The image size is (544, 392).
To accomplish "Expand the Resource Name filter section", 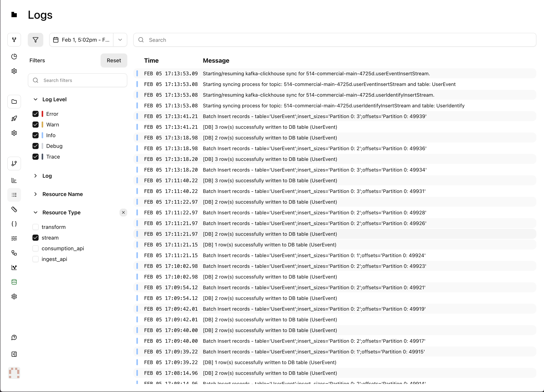I will tap(36, 194).
